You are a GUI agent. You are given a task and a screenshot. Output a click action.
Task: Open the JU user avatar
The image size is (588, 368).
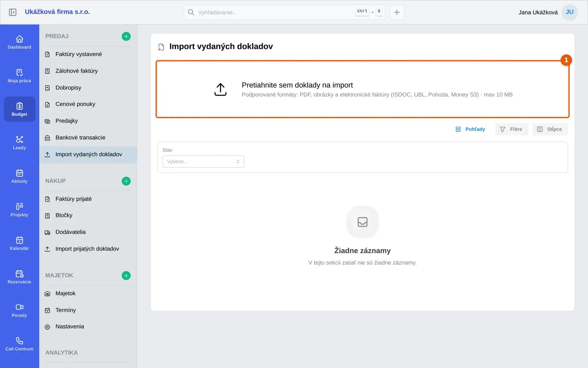click(x=570, y=12)
